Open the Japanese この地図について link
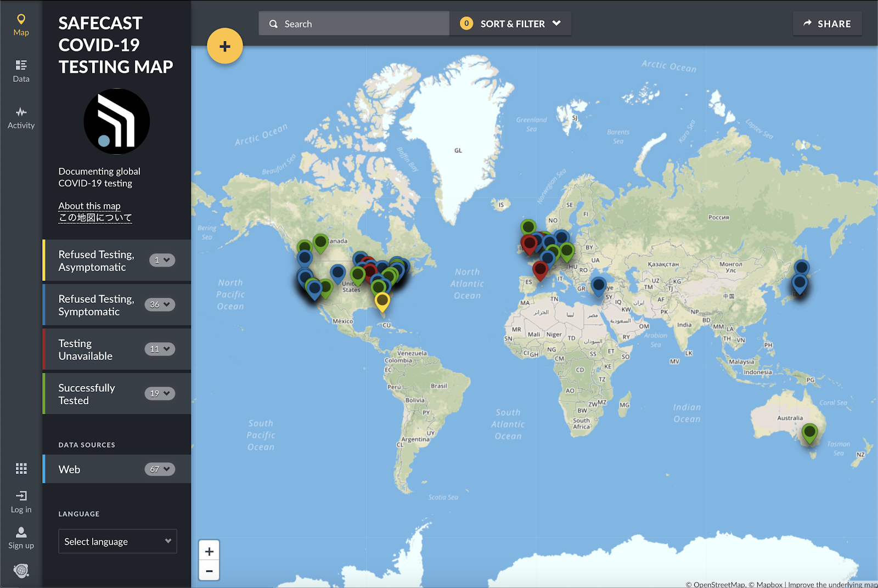878x588 pixels. (95, 218)
